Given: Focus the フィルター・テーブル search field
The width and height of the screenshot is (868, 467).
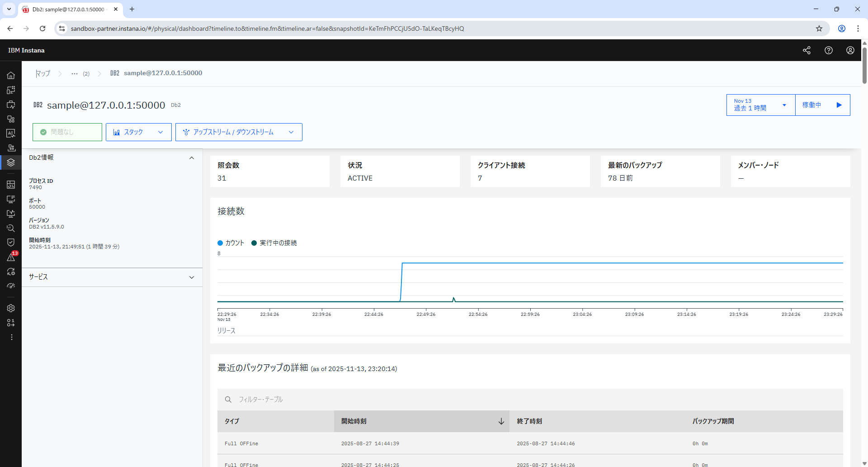Looking at the screenshot, I should [x=530, y=400].
